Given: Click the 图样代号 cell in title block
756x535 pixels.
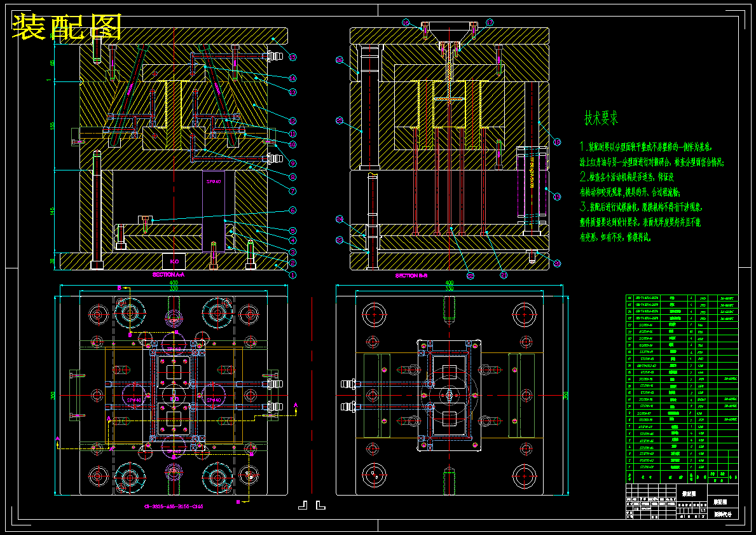Looking at the screenshot, I should click(723, 515).
